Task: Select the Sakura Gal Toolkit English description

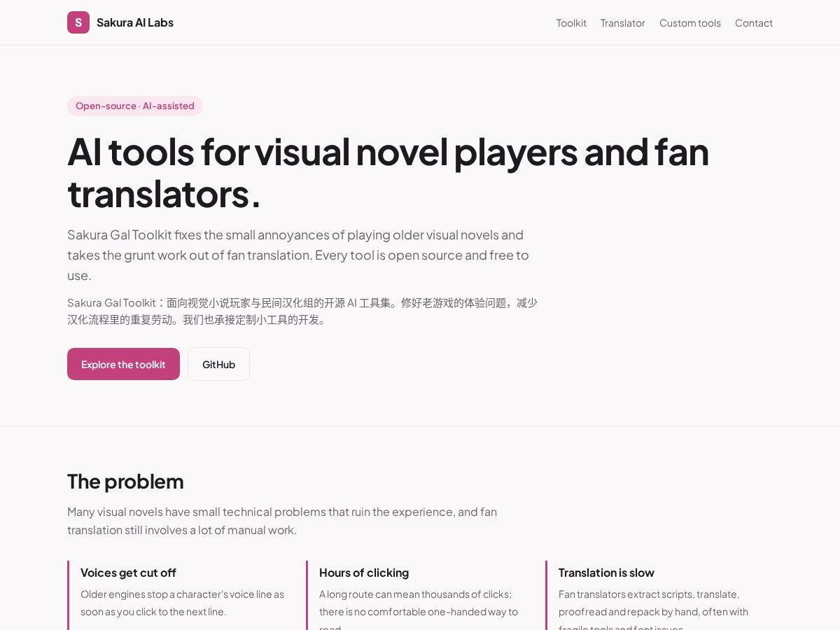Action: 298,255
